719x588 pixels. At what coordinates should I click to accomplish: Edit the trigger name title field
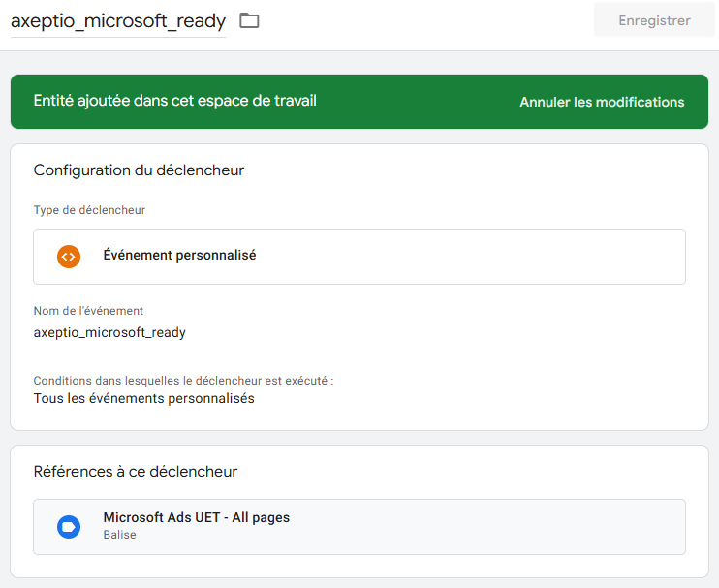coord(118,21)
